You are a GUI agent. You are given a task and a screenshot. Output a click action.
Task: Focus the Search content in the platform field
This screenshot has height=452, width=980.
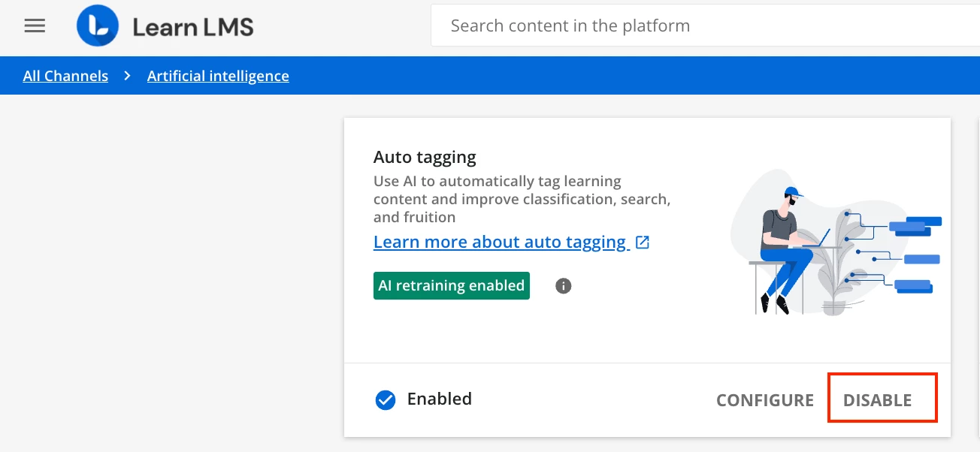coord(699,26)
